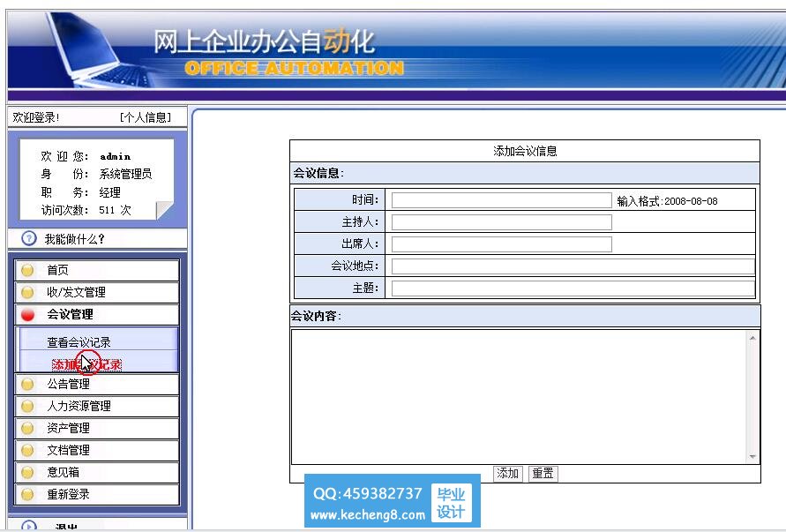Click the 经理 position text
Screen dimensions: 786x532
tap(109, 192)
